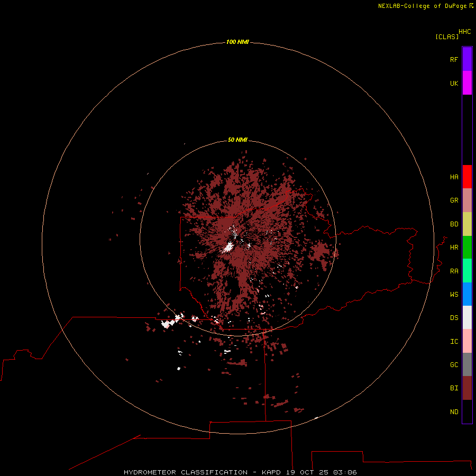This screenshot has width=476, height=476.
Task: Click the BD label in legend
Action: pyautogui.click(x=454, y=224)
